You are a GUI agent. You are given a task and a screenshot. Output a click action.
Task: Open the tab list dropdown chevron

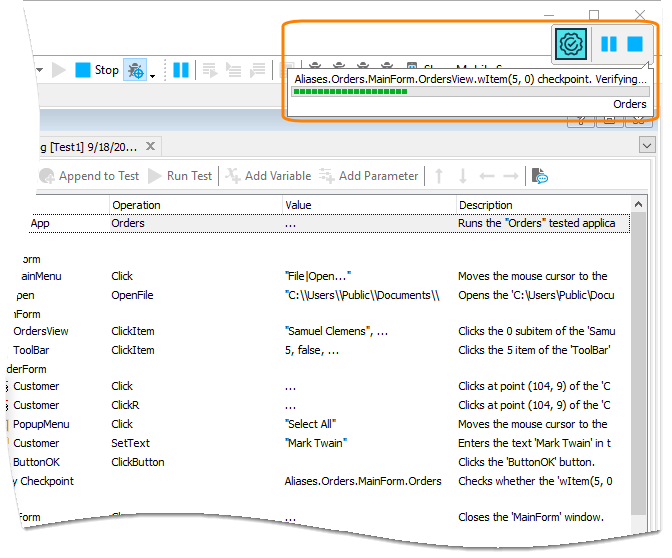(647, 145)
